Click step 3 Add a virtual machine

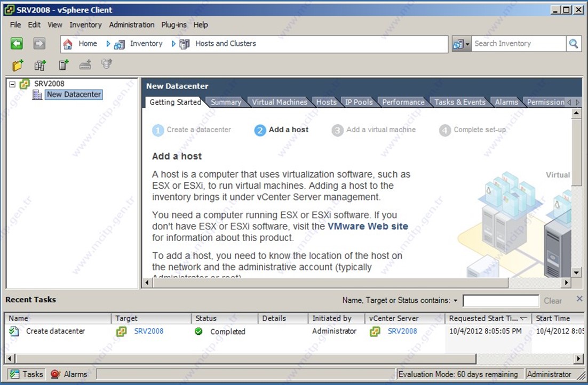[374, 130]
